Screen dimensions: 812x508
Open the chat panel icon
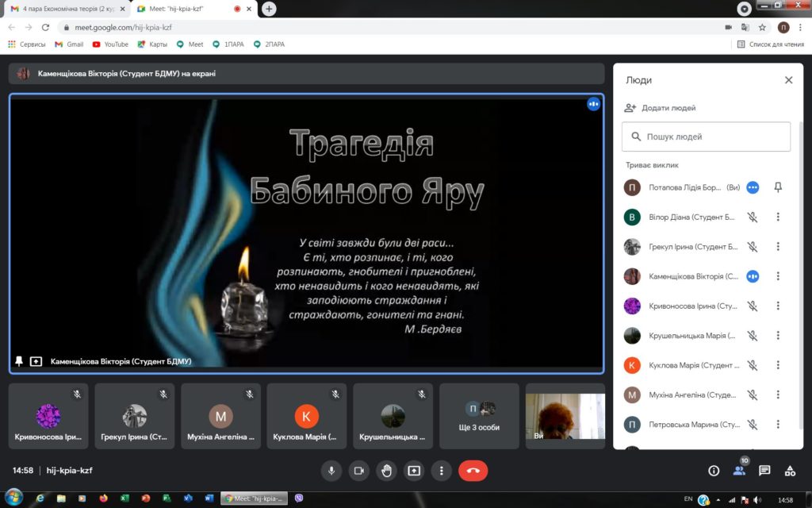point(764,471)
